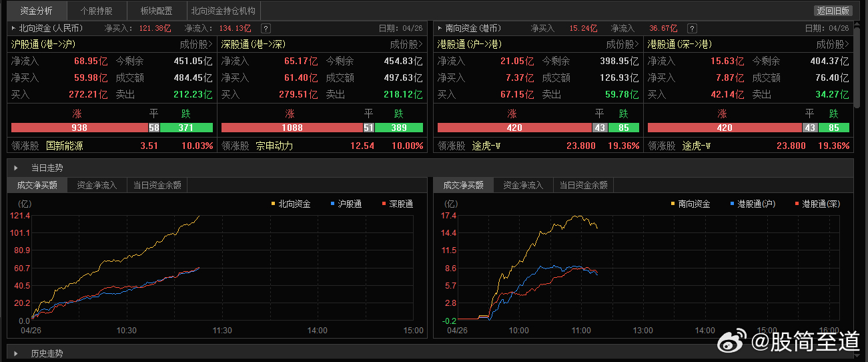Image resolution: width=868 pixels, height=362 pixels.
Task: Expand the 历史走势 section
Action: pyautogui.click(x=15, y=353)
